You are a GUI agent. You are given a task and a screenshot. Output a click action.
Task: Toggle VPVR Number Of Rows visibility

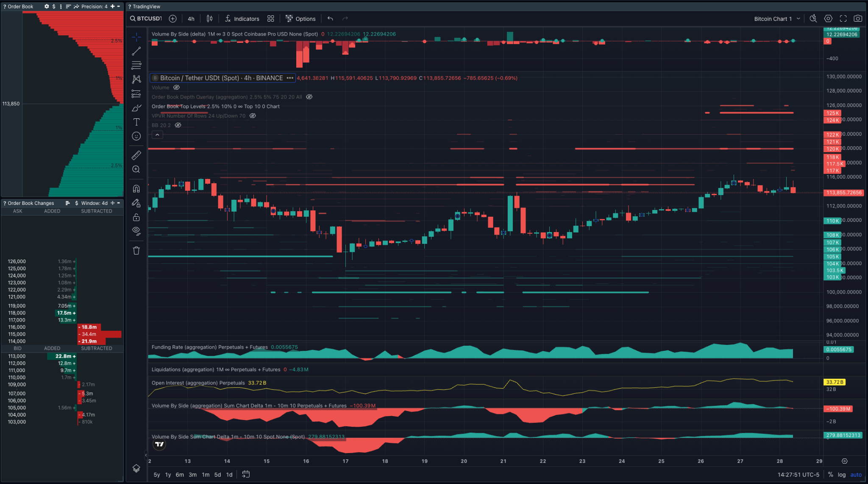(253, 115)
